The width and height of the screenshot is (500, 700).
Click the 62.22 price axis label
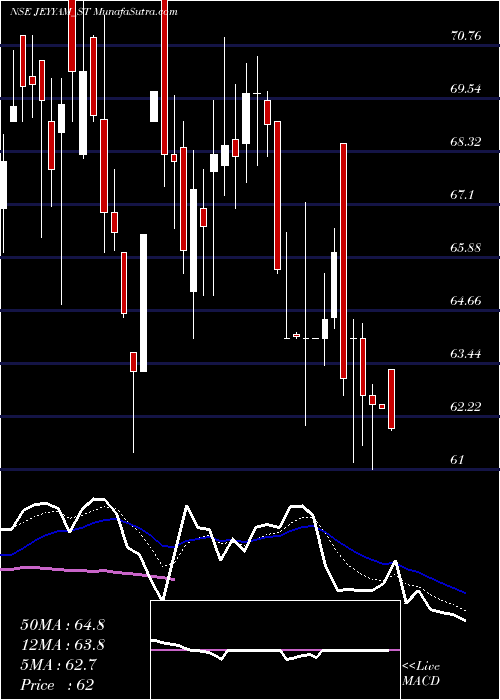(467, 407)
